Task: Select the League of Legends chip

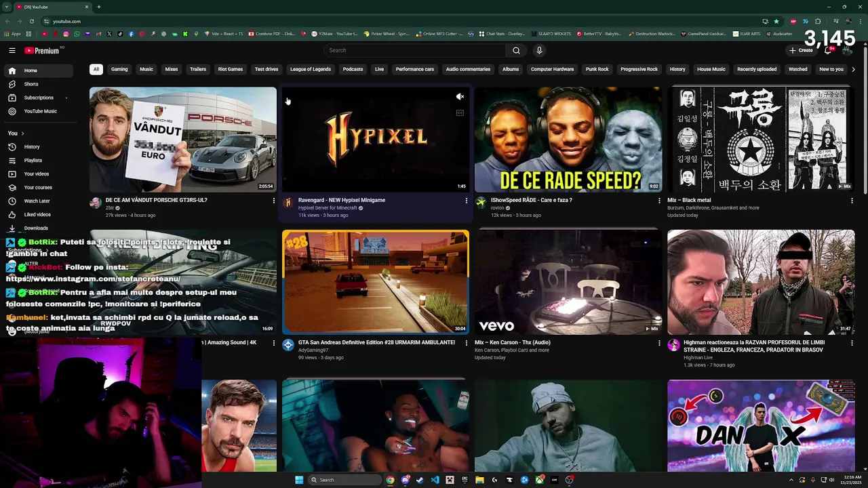Action: point(311,69)
